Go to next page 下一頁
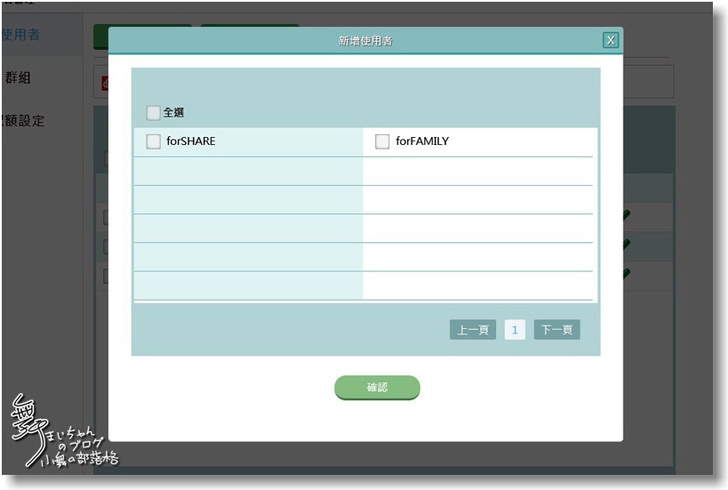Image resolution: width=728 pixels, height=490 pixels. tap(557, 330)
